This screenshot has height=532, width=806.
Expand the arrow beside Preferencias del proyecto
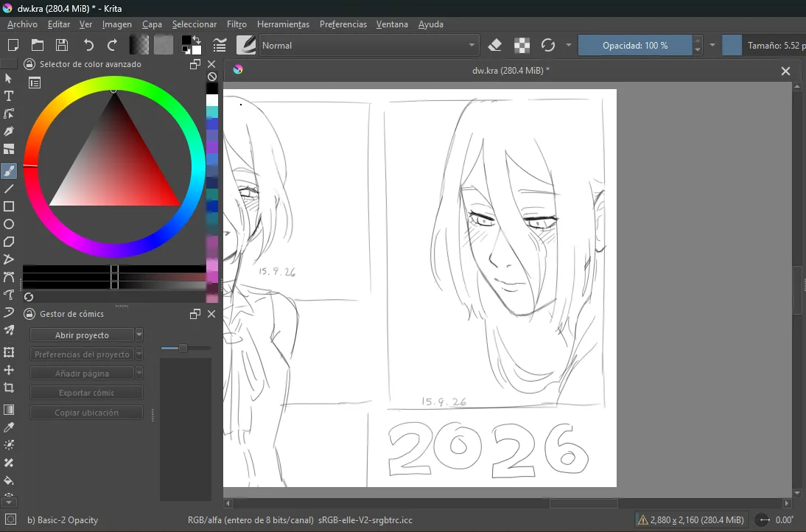click(x=139, y=354)
